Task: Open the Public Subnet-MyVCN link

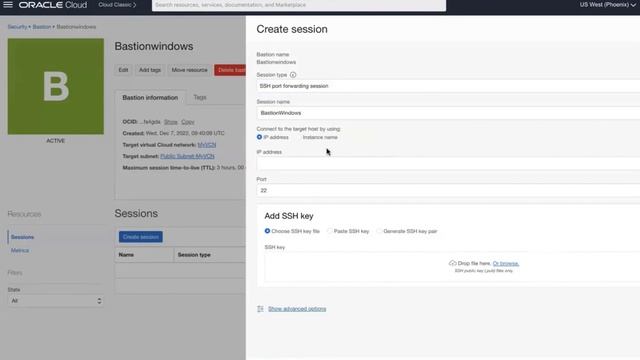Action: pyautogui.click(x=187, y=156)
